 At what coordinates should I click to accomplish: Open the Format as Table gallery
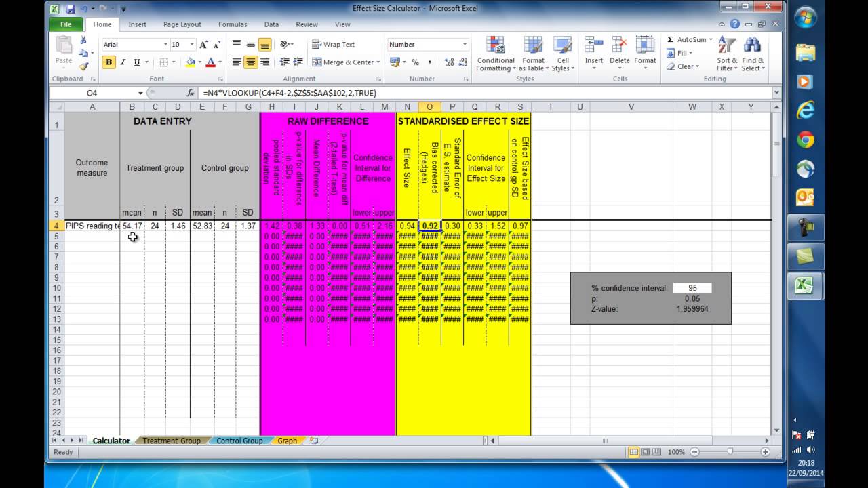point(533,54)
